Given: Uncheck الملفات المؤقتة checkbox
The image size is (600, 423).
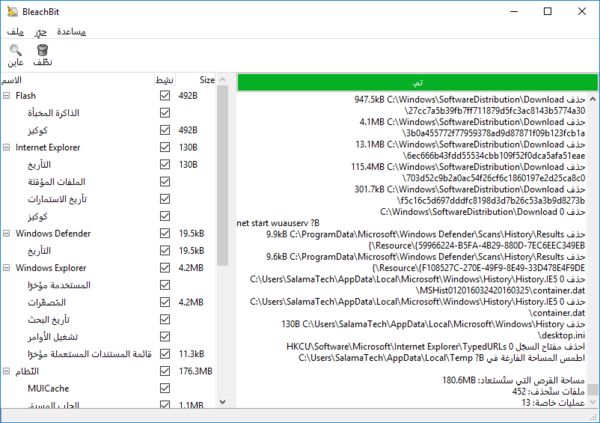Looking at the screenshot, I should pyautogui.click(x=165, y=181).
